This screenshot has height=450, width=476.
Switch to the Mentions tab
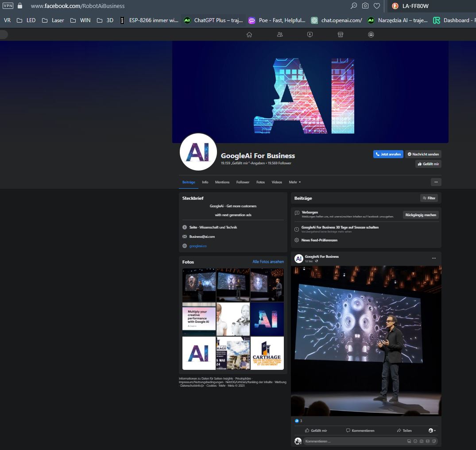tap(222, 182)
